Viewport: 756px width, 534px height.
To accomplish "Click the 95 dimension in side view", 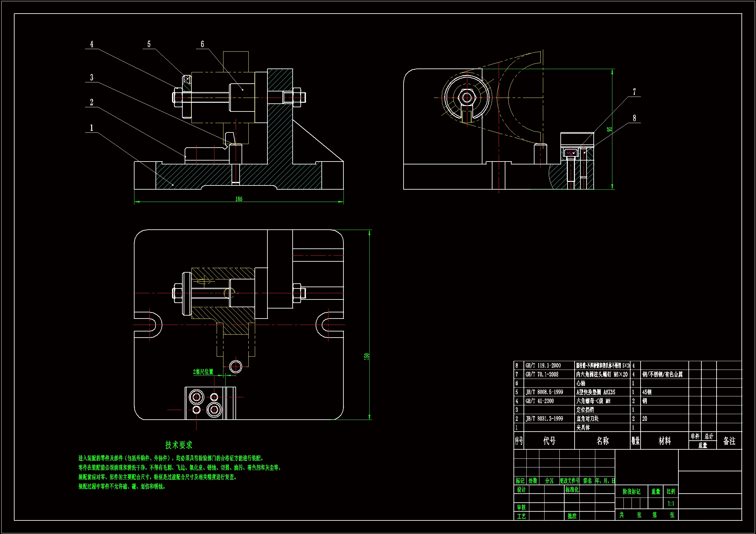I will [x=610, y=129].
